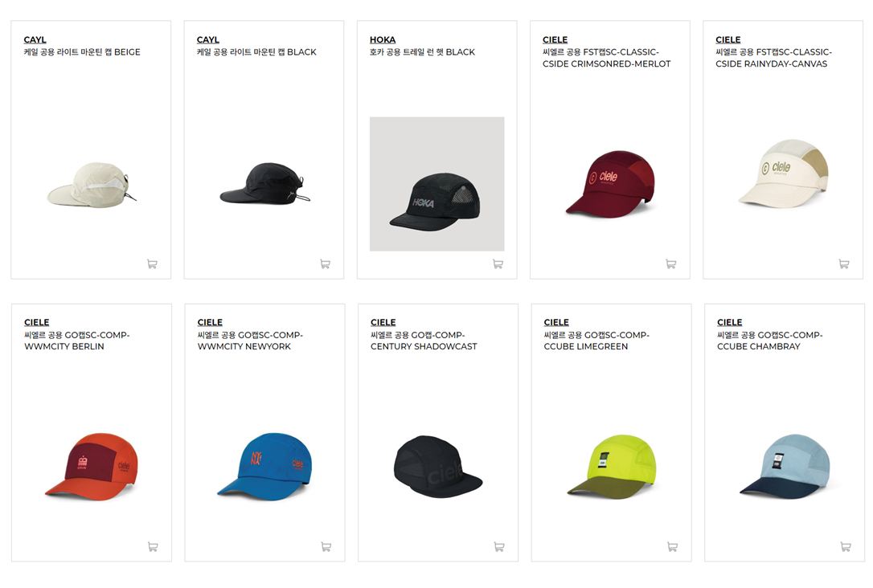The height and width of the screenshot is (588, 873).
Task: View the blue New York cap image
Action: tap(264, 466)
